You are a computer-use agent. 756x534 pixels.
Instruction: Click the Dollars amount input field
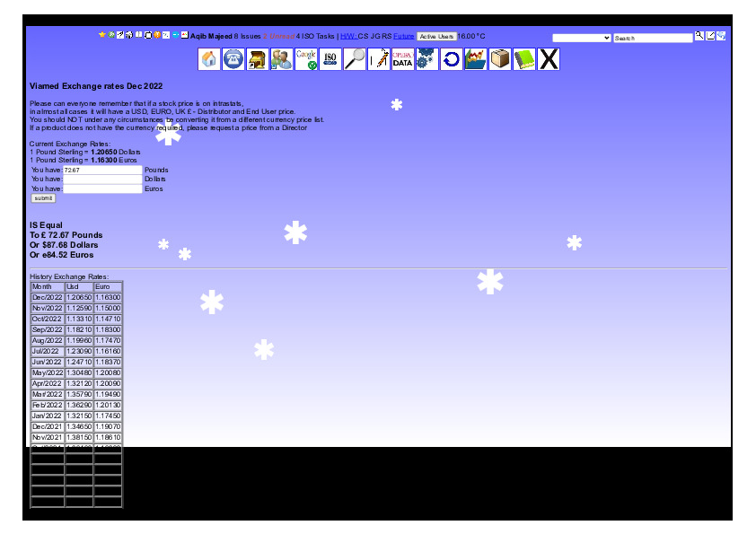point(102,179)
